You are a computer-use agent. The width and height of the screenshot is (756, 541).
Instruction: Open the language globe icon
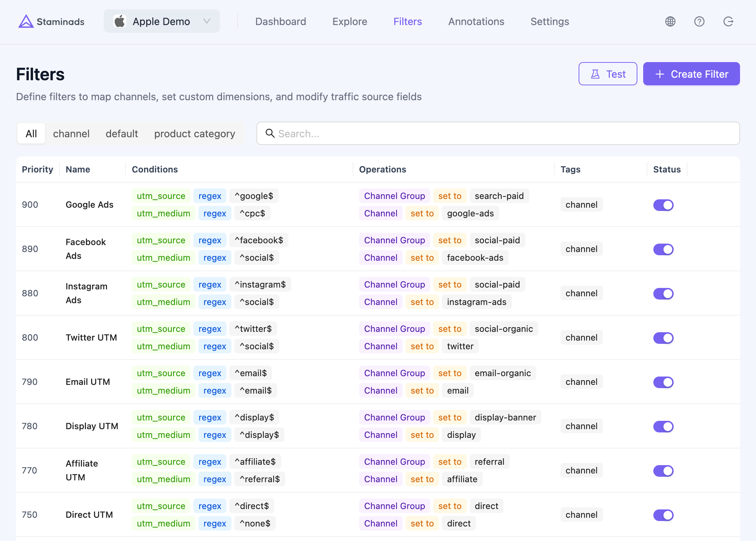[670, 21]
